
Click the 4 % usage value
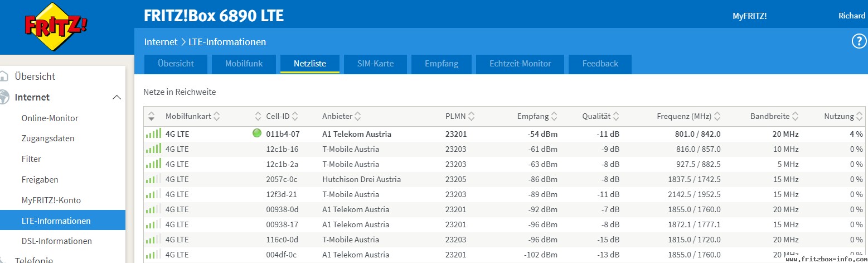[856, 134]
